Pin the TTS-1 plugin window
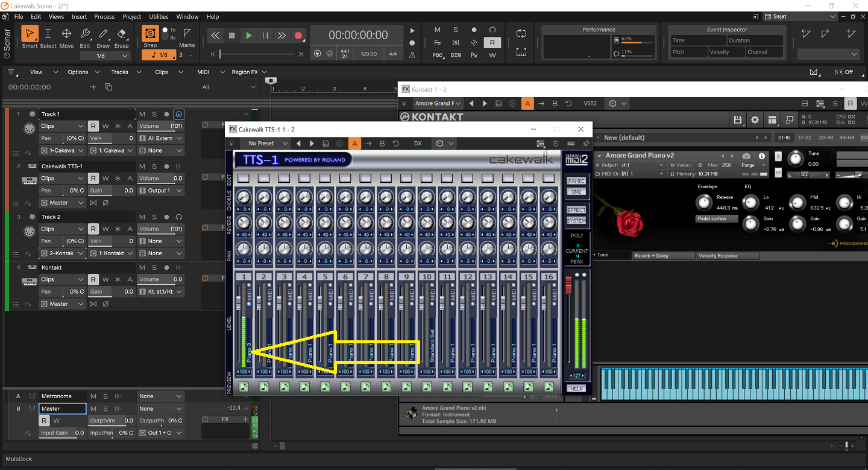 pos(585,144)
